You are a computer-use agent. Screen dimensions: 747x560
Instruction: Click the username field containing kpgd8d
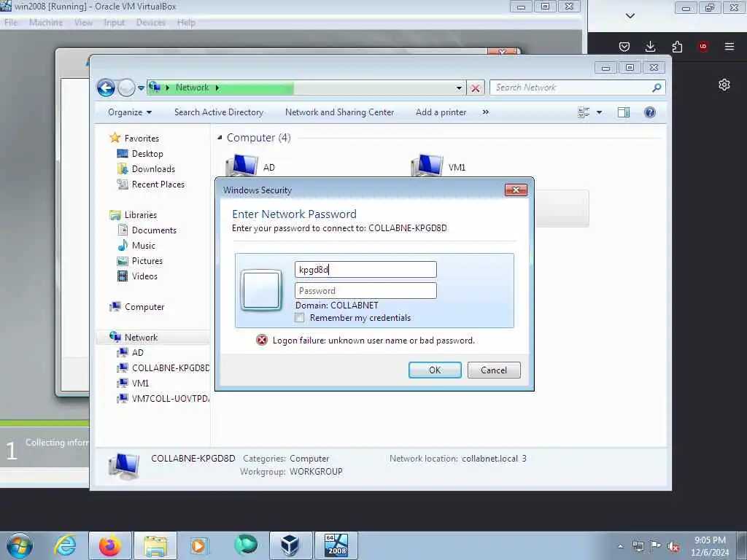coord(365,270)
